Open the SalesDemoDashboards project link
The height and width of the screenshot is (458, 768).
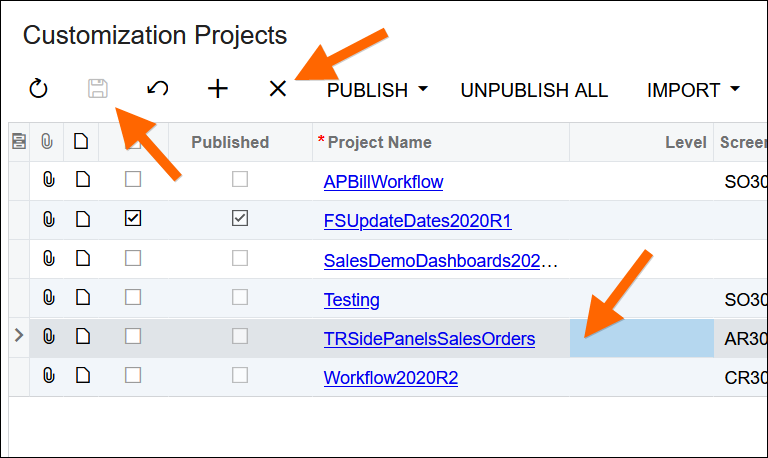click(440, 260)
